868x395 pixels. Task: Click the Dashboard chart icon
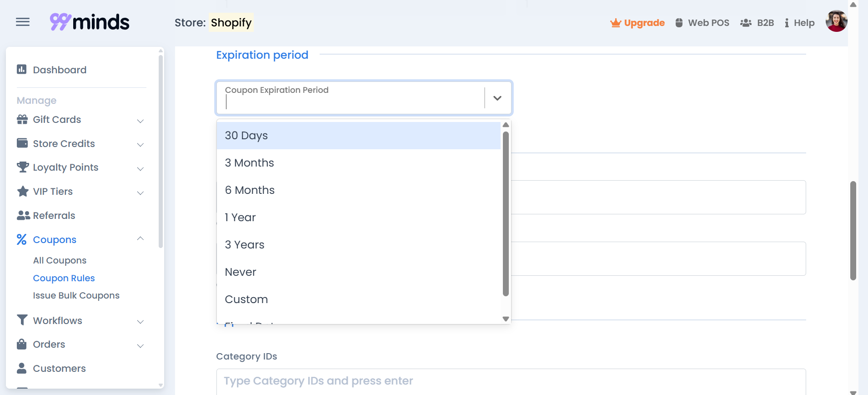click(21, 69)
